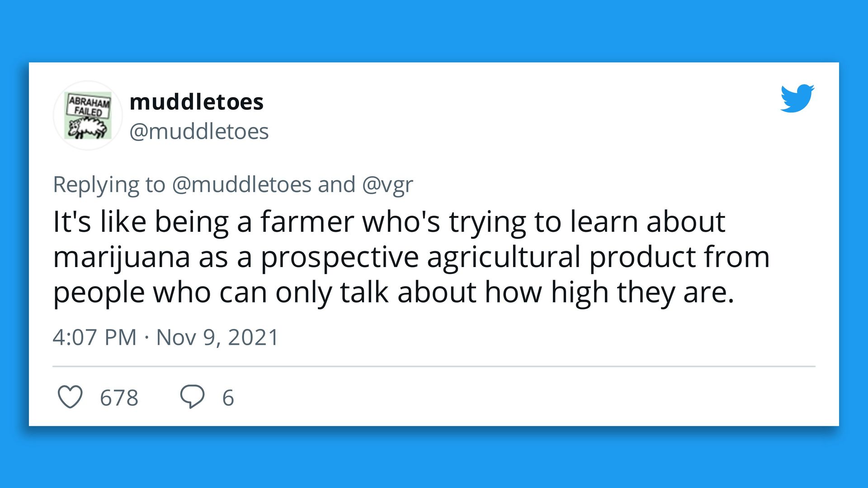Click the word "marijuana" in the tweet
Image resolution: width=868 pixels, height=488 pixels.
(122, 257)
